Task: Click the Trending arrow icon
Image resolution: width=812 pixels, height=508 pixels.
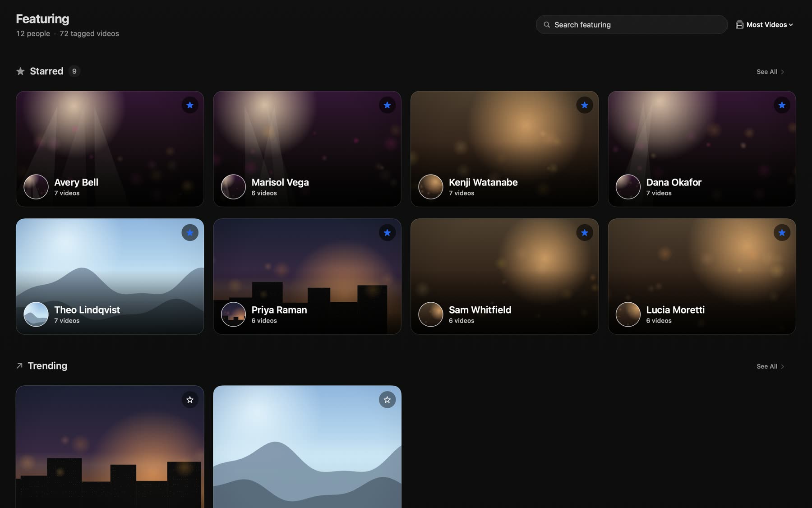Action: pos(19,365)
